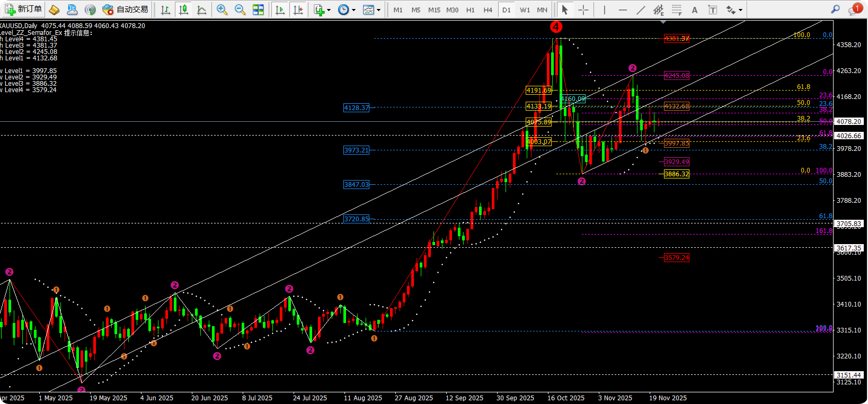Viewport: 868px width, 404px height.
Task: Select the W1 weekly timeframe
Action: (525, 10)
